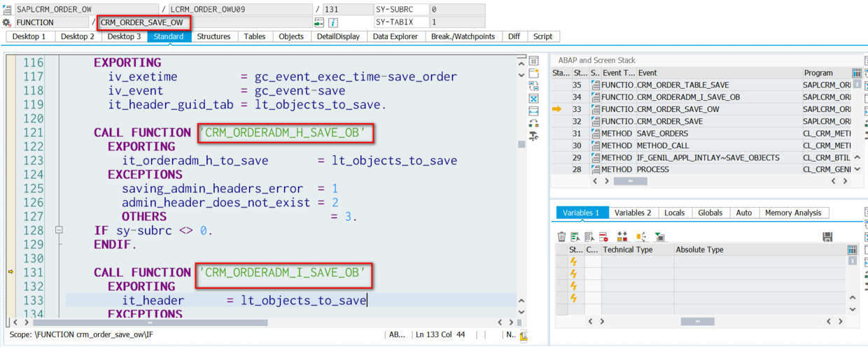Open column layout settings in ABAP Stack
This screenshot has width=868, height=347.
coord(857,73)
